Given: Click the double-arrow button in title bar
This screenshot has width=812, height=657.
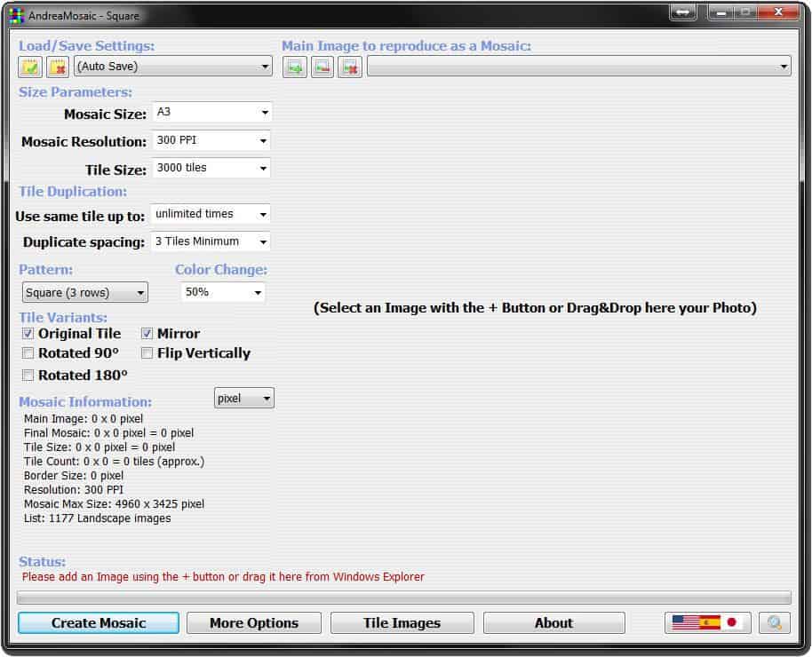Looking at the screenshot, I should pyautogui.click(x=682, y=12).
